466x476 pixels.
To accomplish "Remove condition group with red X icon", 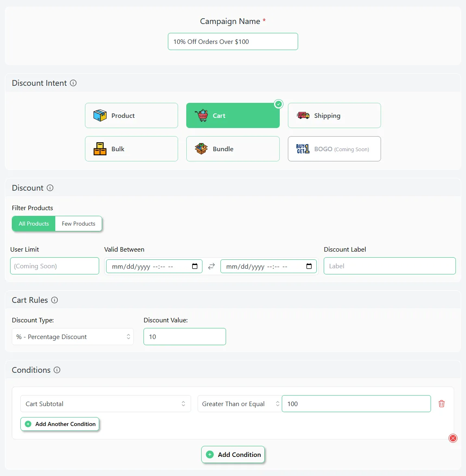I will tap(453, 438).
